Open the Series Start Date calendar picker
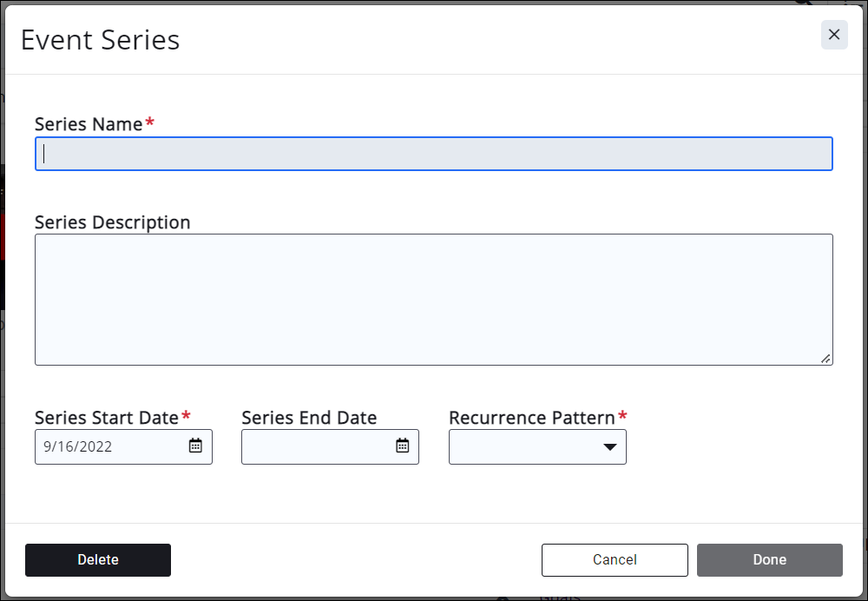The width and height of the screenshot is (868, 601). (195, 446)
